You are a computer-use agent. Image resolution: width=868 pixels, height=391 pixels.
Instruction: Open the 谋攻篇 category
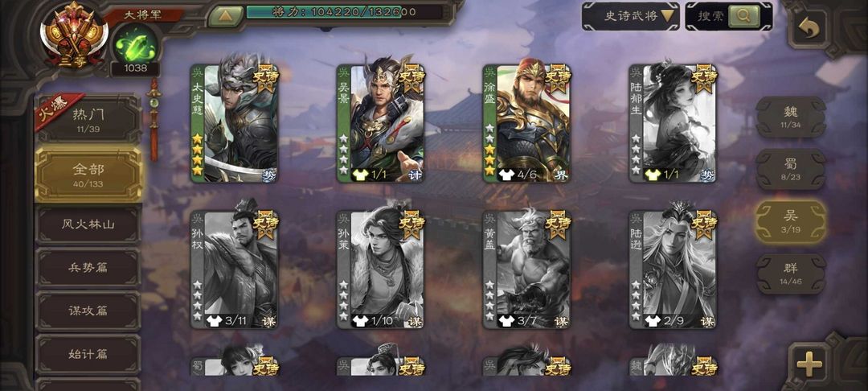[x=88, y=311]
